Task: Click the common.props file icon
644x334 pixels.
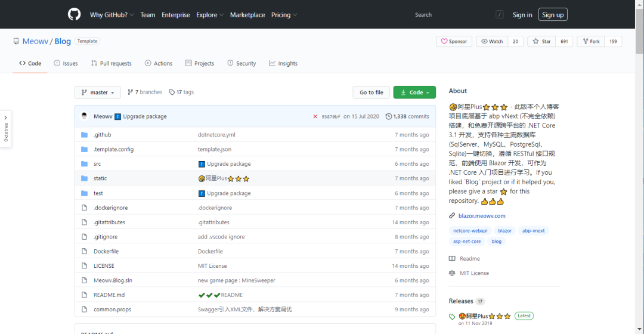Action: [84, 310]
